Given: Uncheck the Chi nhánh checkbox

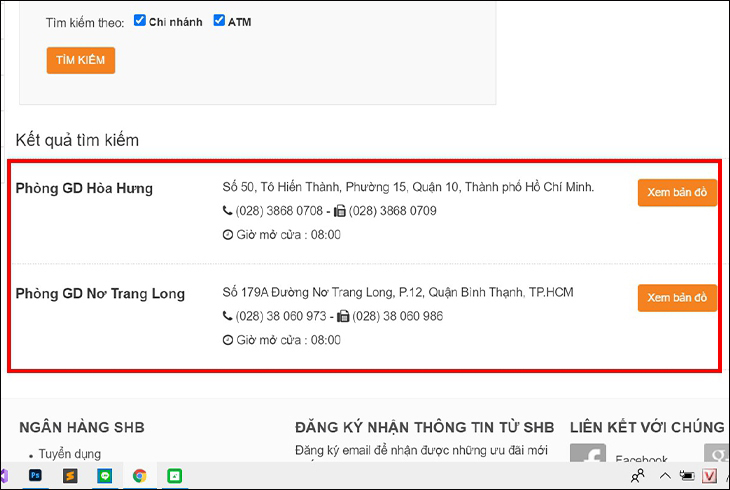Looking at the screenshot, I should 140,21.
